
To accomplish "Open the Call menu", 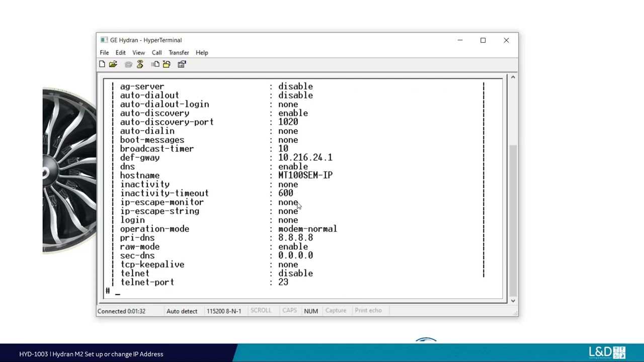I will pos(156,53).
